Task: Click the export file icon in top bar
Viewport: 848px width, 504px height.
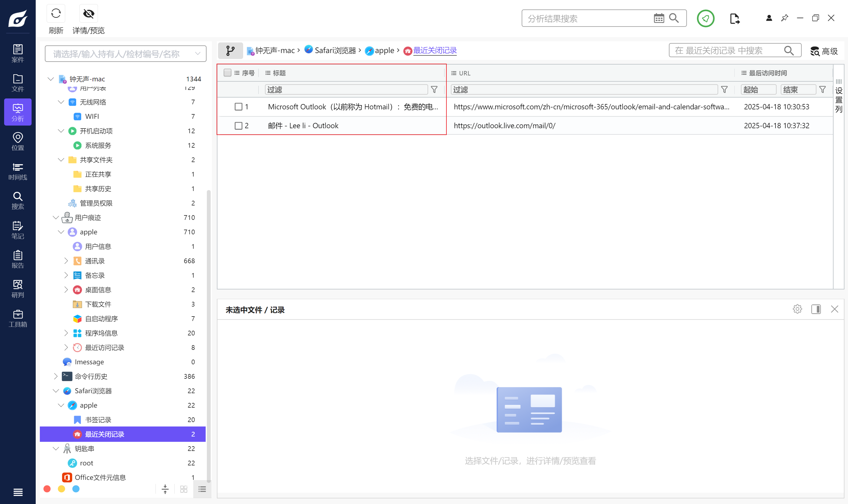Action: point(734,18)
